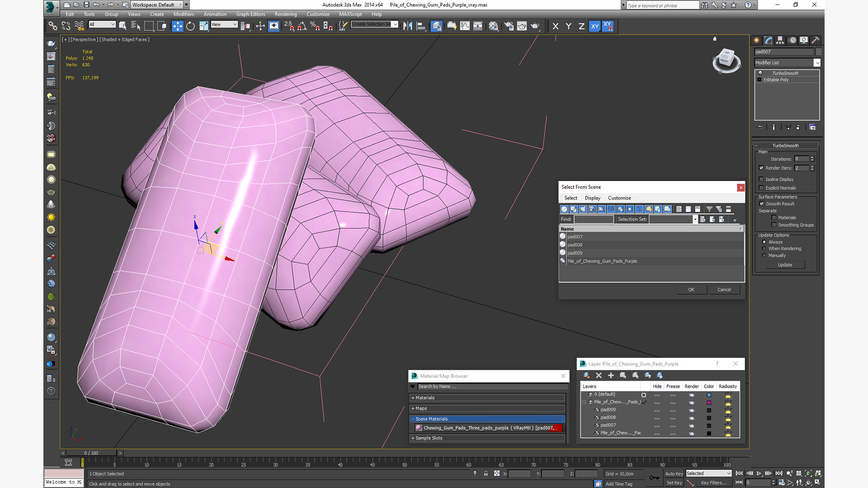868x488 pixels.
Task: Toggle the TurboSmooth modifier lightbulb
Action: (x=760, y=73)
